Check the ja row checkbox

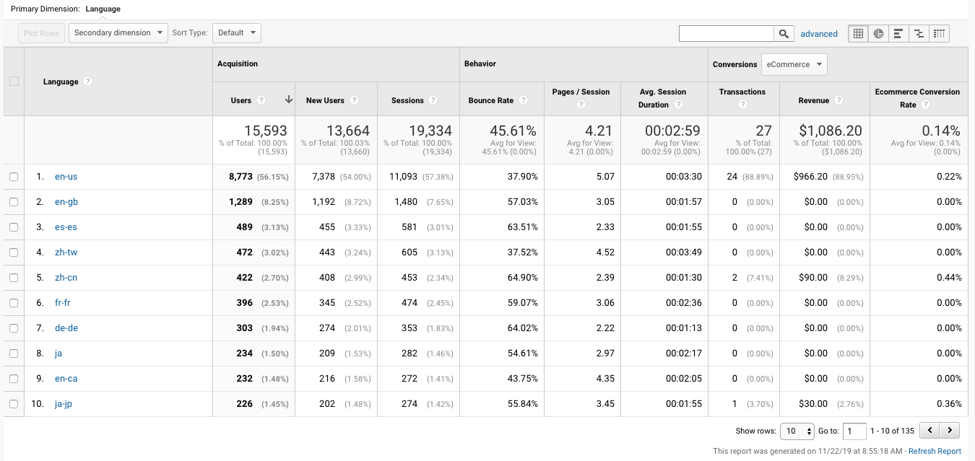coord(14,353)
